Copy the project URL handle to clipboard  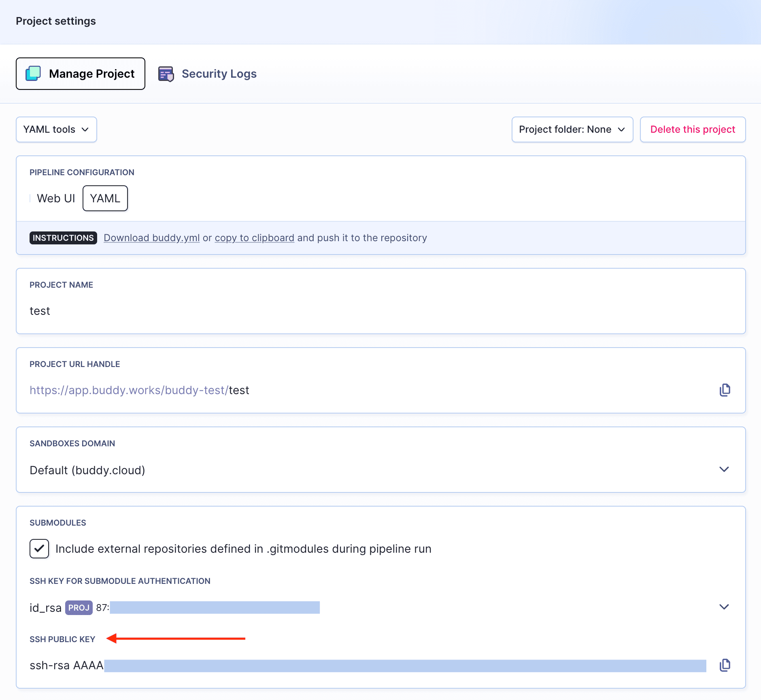pyautogui.click(x=725, y=390)
